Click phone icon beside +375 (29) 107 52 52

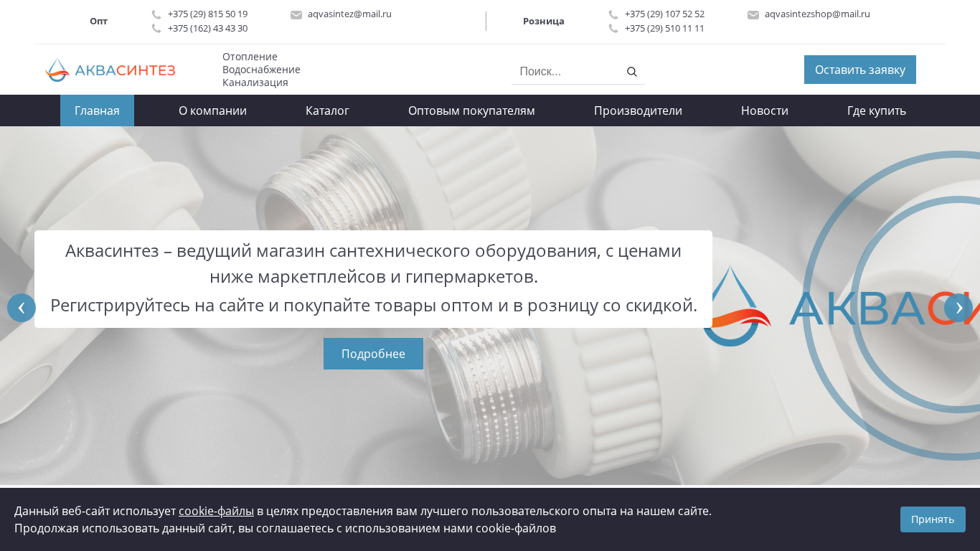(613, 14)
